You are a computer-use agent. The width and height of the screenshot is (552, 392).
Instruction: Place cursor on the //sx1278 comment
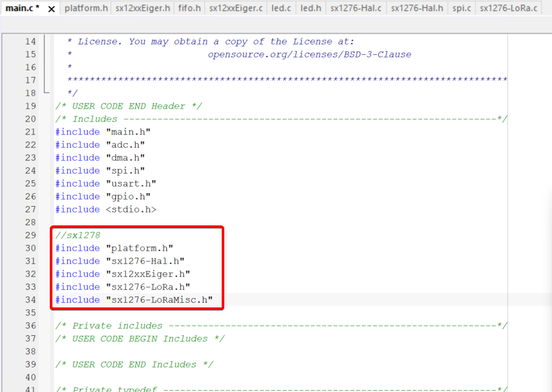coord(78,235)
